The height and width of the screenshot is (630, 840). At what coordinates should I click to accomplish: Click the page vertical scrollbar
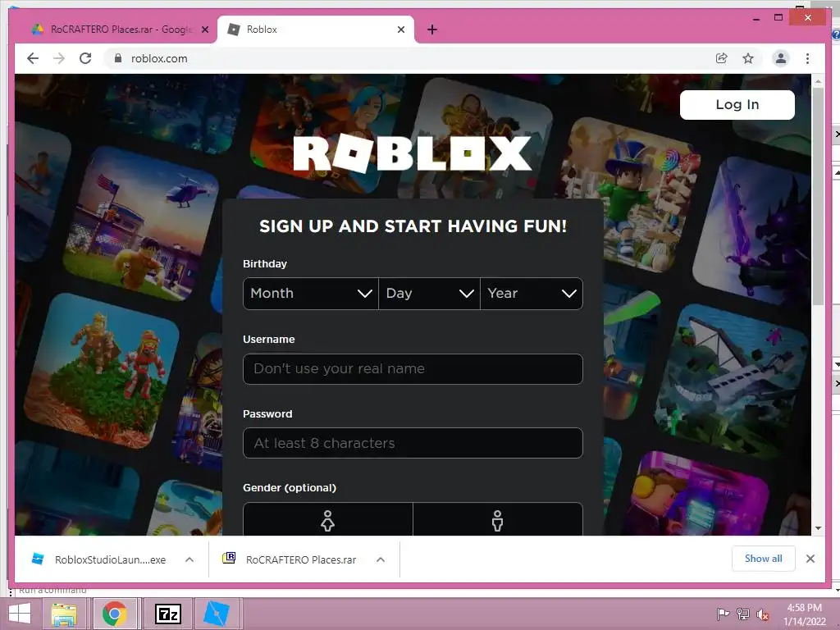click(x=818, y=196)
